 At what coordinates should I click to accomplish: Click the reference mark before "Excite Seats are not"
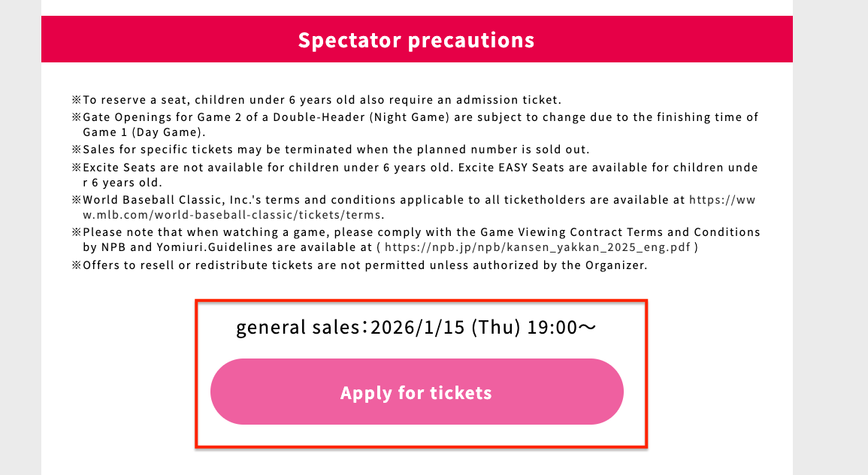coord(76,168)
